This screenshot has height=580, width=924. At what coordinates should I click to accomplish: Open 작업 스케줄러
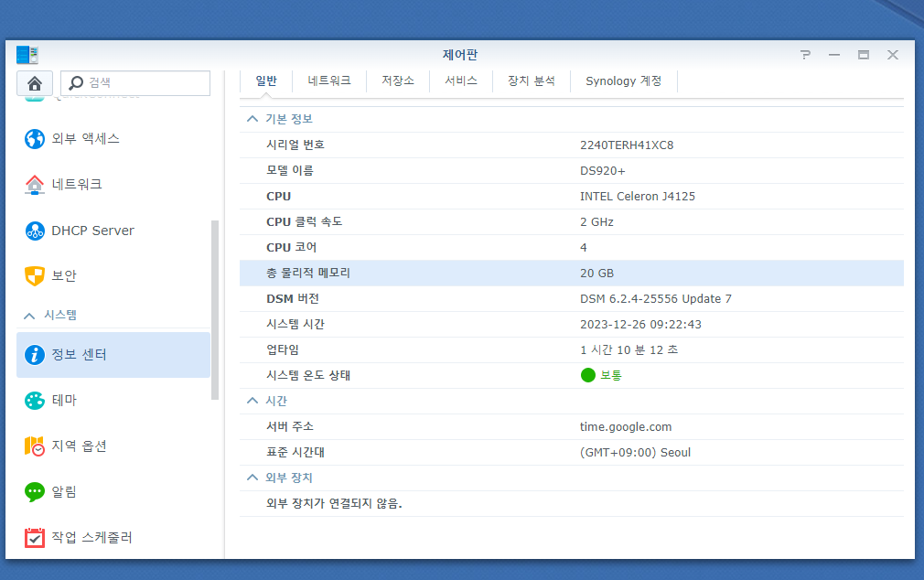click(x=113, y=538)
